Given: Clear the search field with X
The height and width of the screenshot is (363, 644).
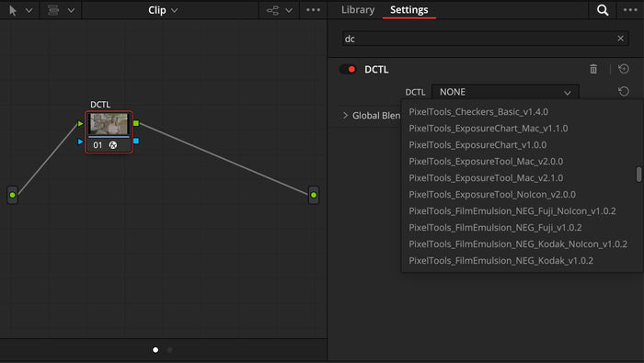Looking at the screenshot, I should (621, 39).
